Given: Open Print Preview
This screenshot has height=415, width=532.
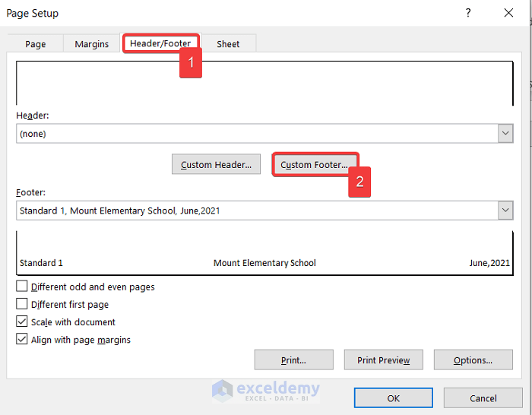Looking at the screenshot, I should point(383,360).
